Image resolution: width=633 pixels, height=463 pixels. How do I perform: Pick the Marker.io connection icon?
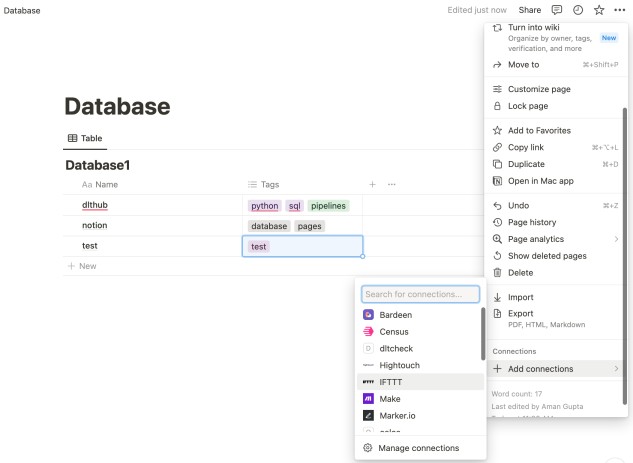[368, 415]
